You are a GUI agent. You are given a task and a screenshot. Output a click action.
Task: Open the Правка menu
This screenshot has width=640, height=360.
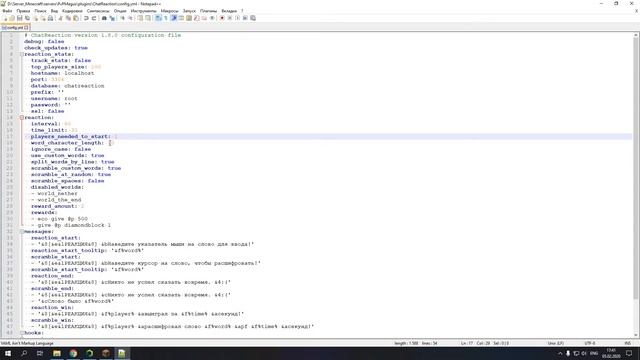tap(23, 11)
